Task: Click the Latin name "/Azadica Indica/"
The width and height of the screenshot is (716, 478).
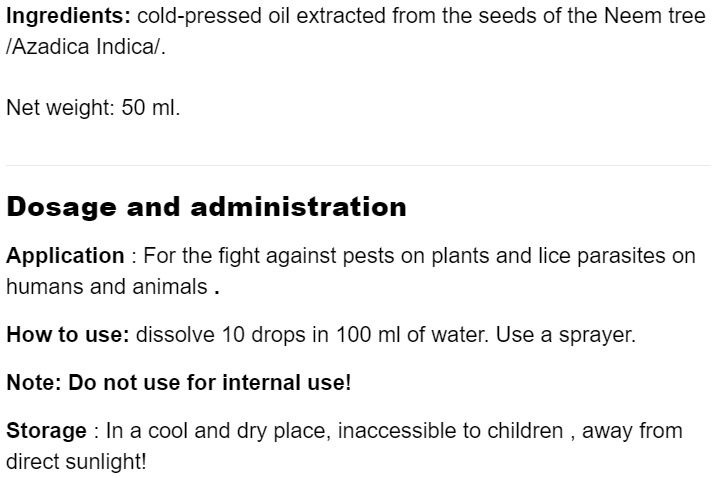Action: (85, 48)
